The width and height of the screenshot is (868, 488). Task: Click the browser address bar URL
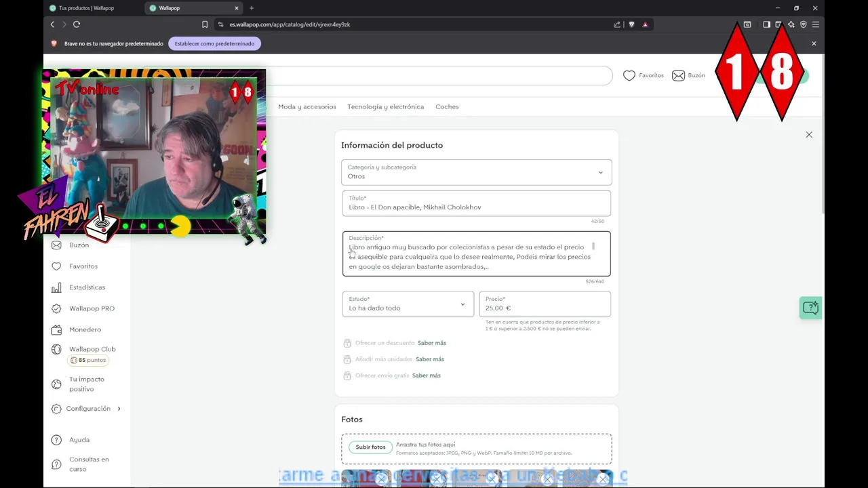coord(290,24)
